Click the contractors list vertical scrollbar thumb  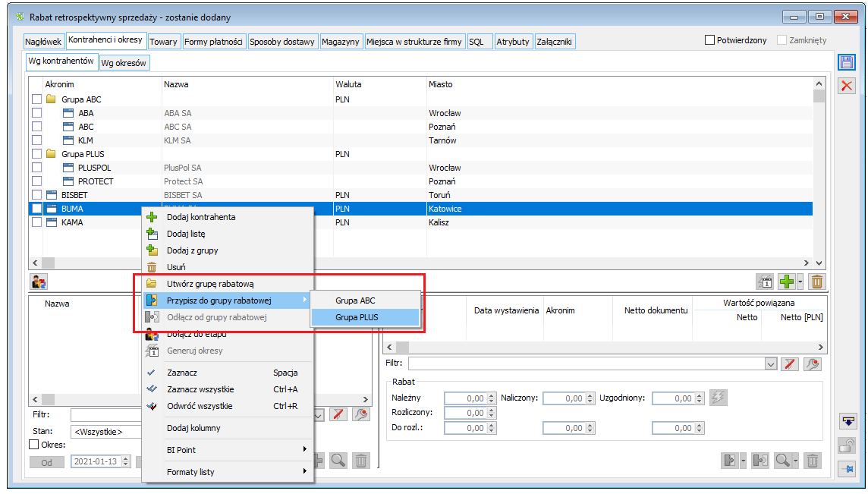click(819, 96)
